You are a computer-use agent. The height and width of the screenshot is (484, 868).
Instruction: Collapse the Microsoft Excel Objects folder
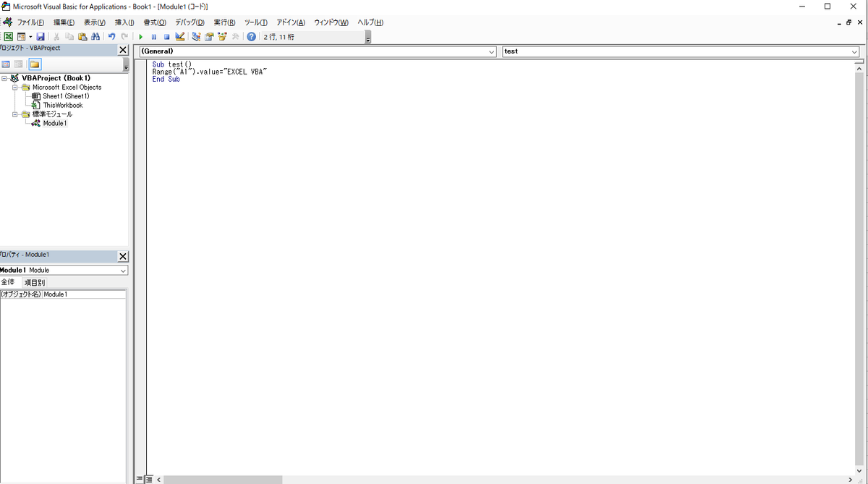pyautogui.click(x=14, y=88)
